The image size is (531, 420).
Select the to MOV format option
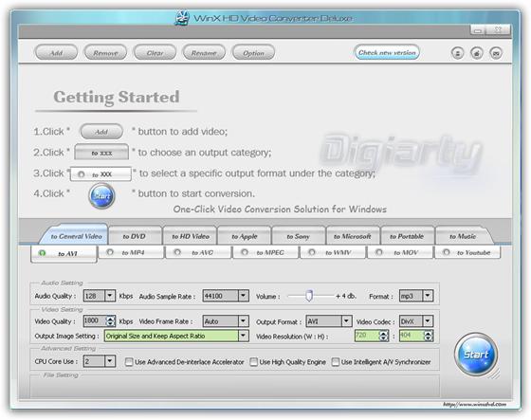[x=400, y=253]
